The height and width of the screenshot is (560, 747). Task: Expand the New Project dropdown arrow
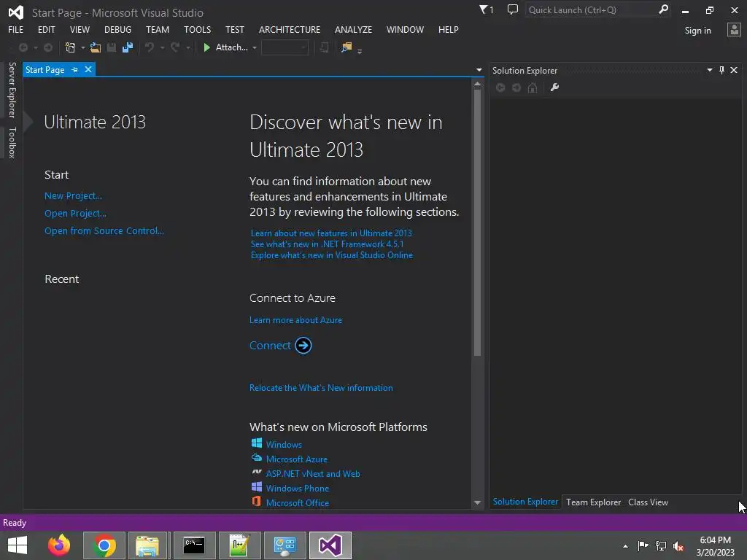(82, 47)
